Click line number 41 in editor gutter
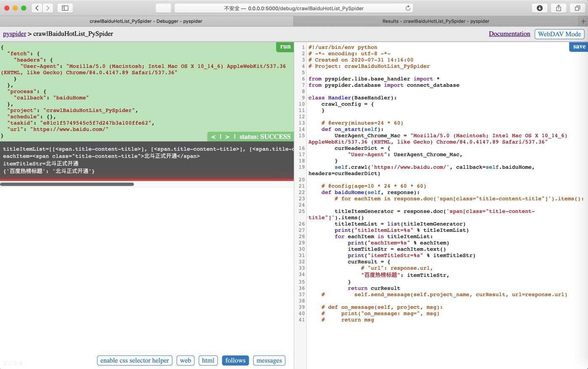 point(301,320)
